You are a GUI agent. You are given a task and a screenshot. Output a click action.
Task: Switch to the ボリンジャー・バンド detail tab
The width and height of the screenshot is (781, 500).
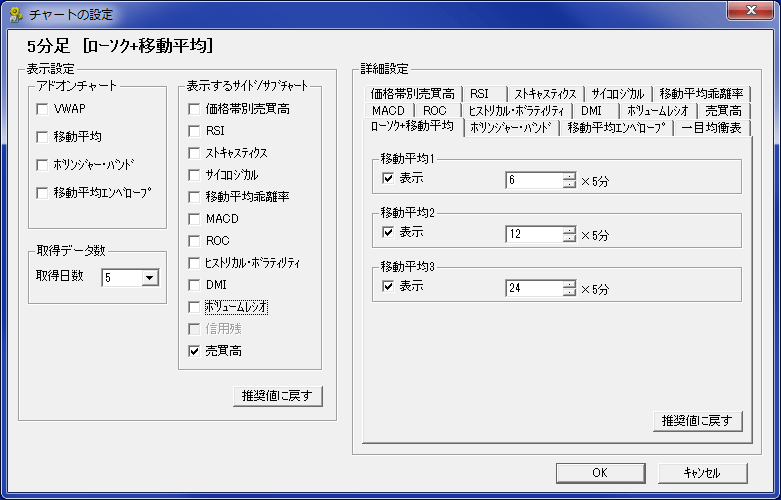click(511, 128)
